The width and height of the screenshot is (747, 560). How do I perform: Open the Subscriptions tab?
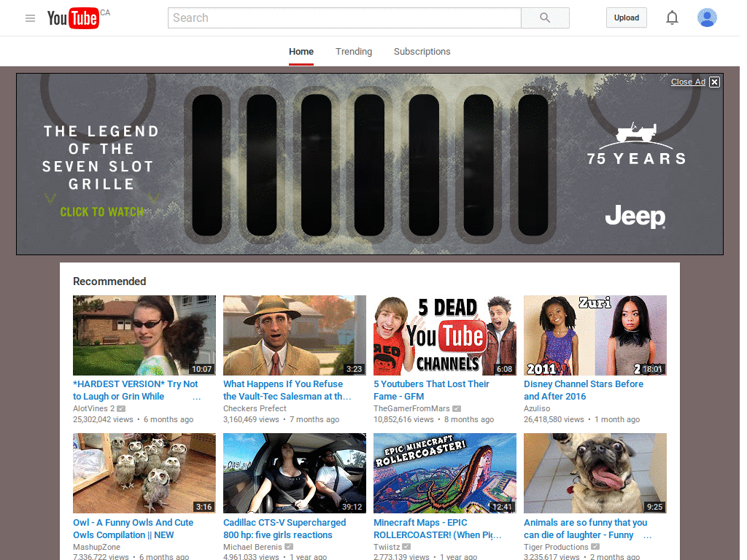422,52
